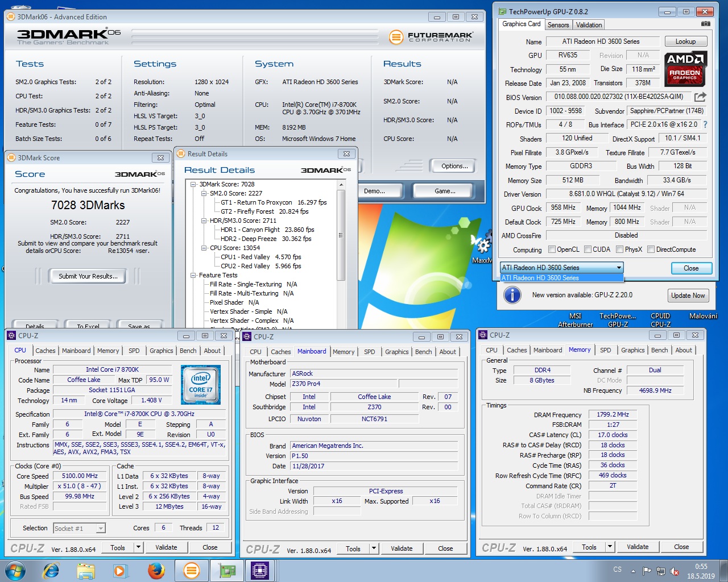Screen dimensions: 728x582
Task: Click the GPU-Z update info icon
Action: click(512, 295)
